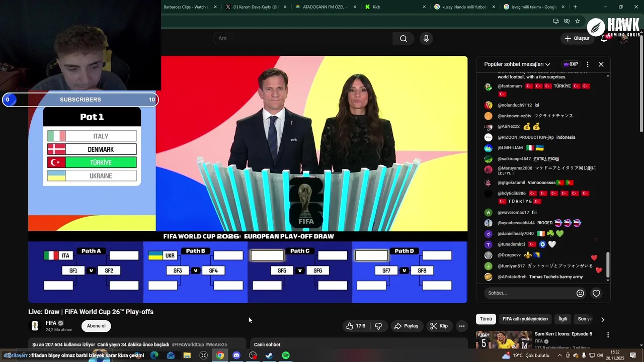644x362 pixels.
Task: Open the Windows notification center icon
Action: coord(633,355)
